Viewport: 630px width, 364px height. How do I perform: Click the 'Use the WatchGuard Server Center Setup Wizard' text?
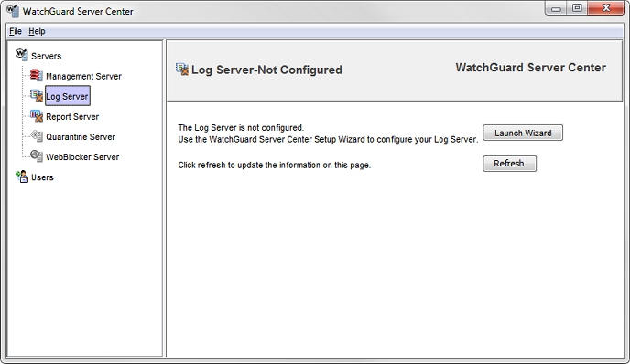pos(328,140)
